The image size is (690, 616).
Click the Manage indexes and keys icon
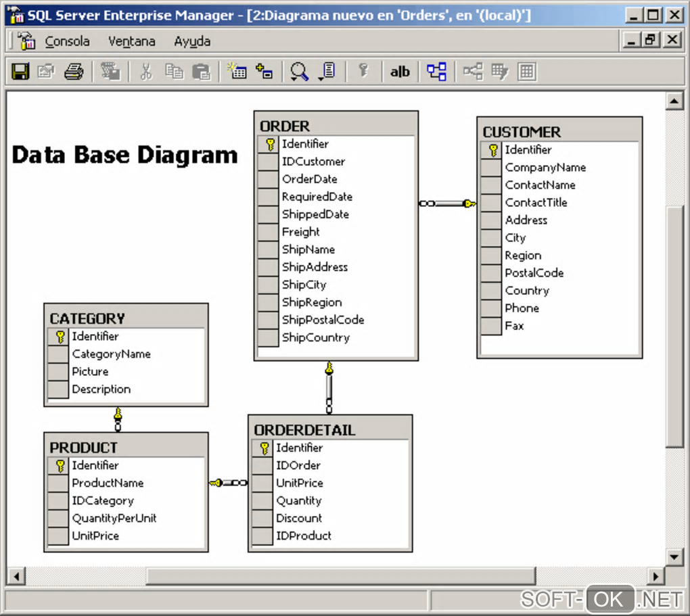(x=500, y=71)
